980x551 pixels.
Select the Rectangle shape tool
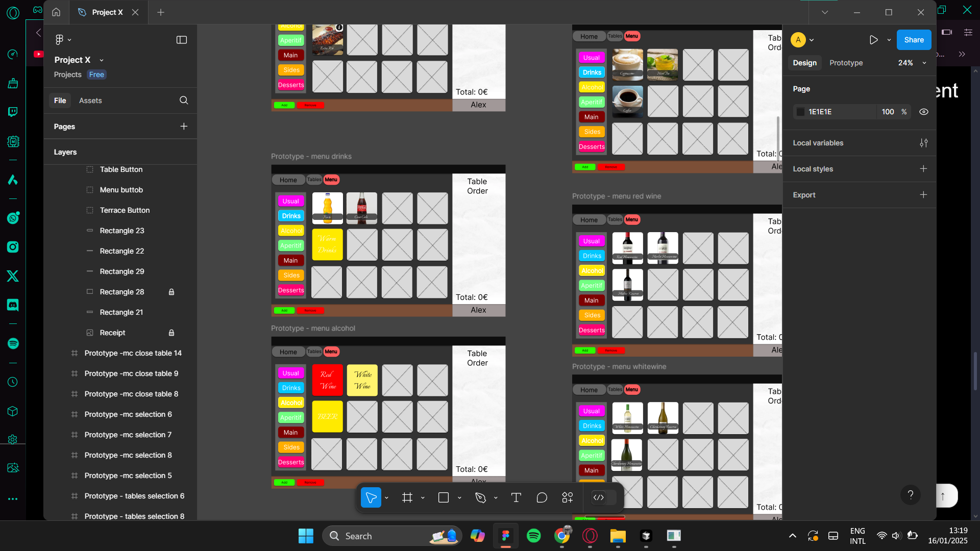pos(444,497)
